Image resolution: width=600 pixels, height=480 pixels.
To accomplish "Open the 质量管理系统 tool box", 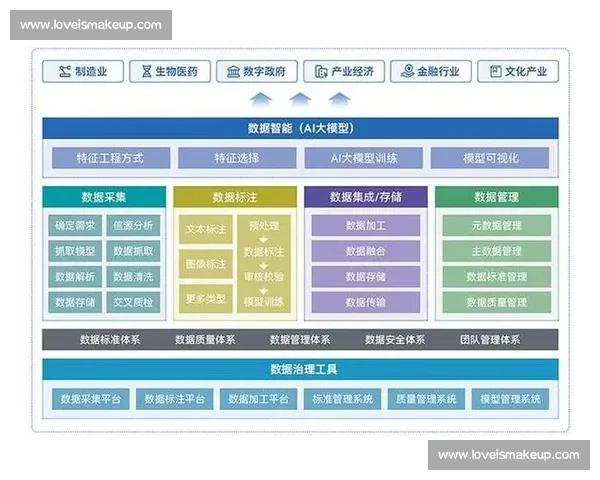I will click(x=426, y=399).
